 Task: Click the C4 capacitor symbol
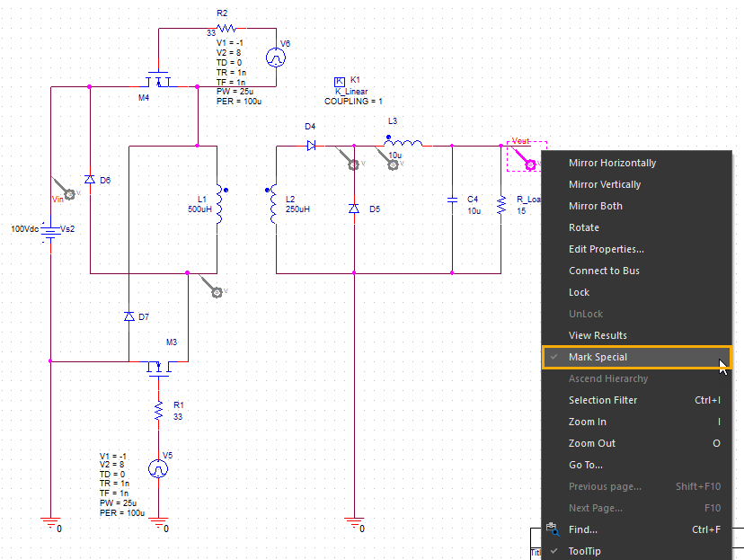(x=452, y=200)
